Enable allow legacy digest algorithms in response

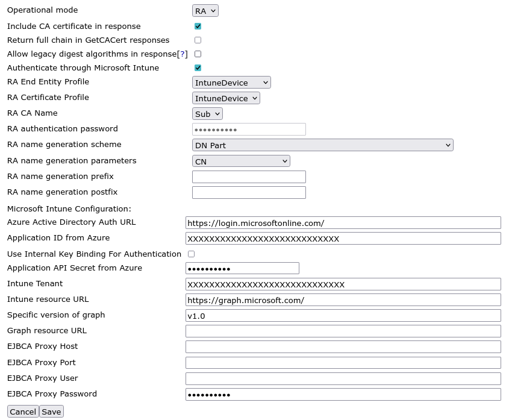point(198,54)
